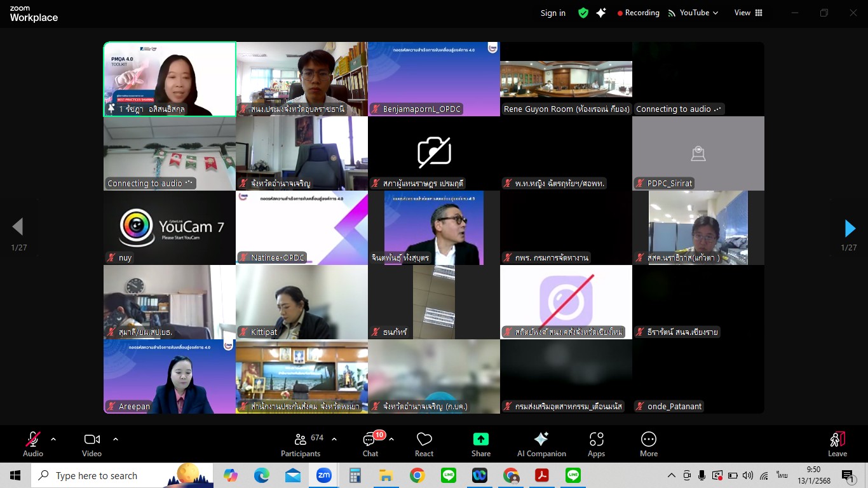Select Kittipat video tile

click(x=302, y=302)
